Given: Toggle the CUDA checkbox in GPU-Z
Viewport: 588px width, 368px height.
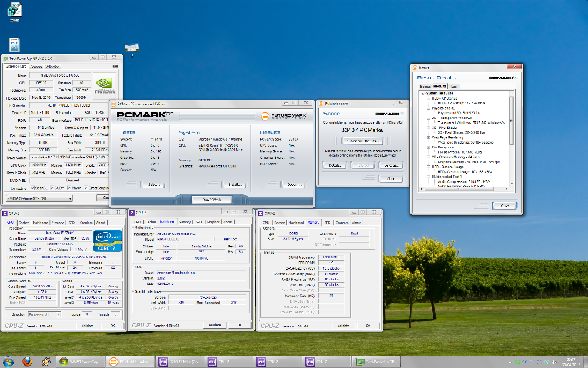Looking at the screenshot, I should 52,188.
